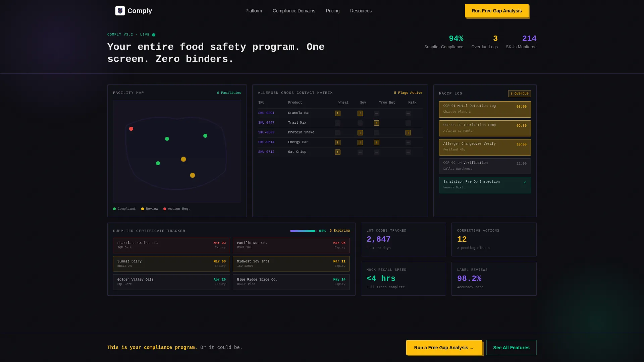This screenshot has width=644, height=362.
Task: Click the Comply shield logo icon
Action: point(120,11)
